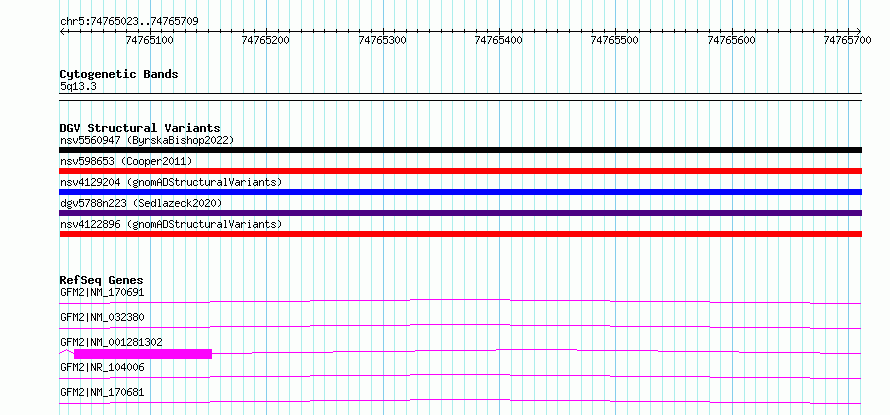890x415 pixels.
Task: Select the 74765600 ruler position label
Action: pyautogui.click(x=732, y=40)
